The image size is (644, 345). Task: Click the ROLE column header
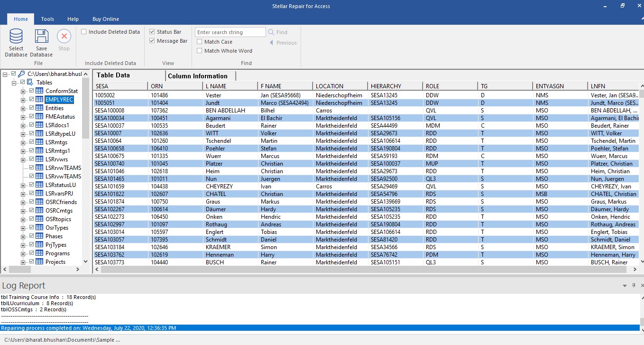tap(450, 86)
